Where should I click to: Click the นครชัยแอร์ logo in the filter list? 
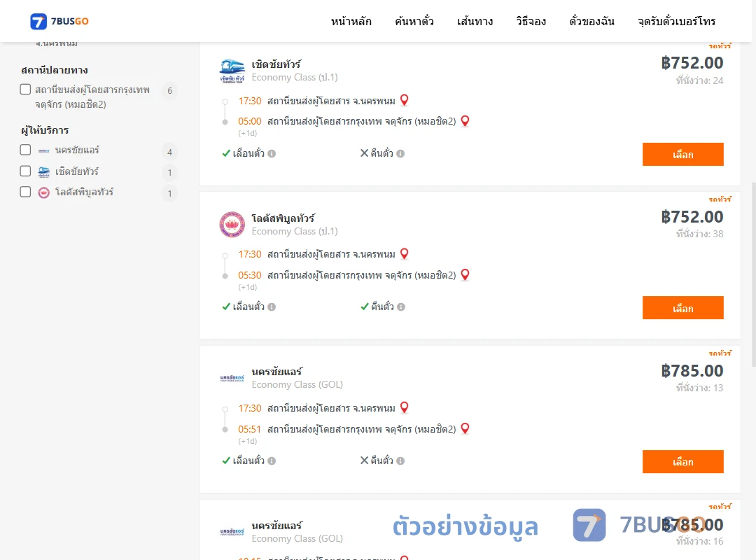coord(44,151)
